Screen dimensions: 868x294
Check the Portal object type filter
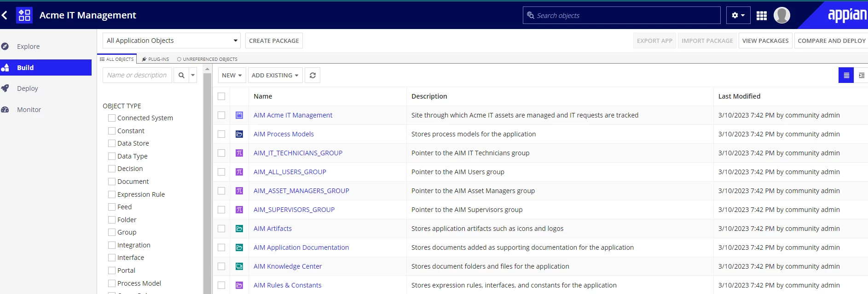tap(112, 270)
